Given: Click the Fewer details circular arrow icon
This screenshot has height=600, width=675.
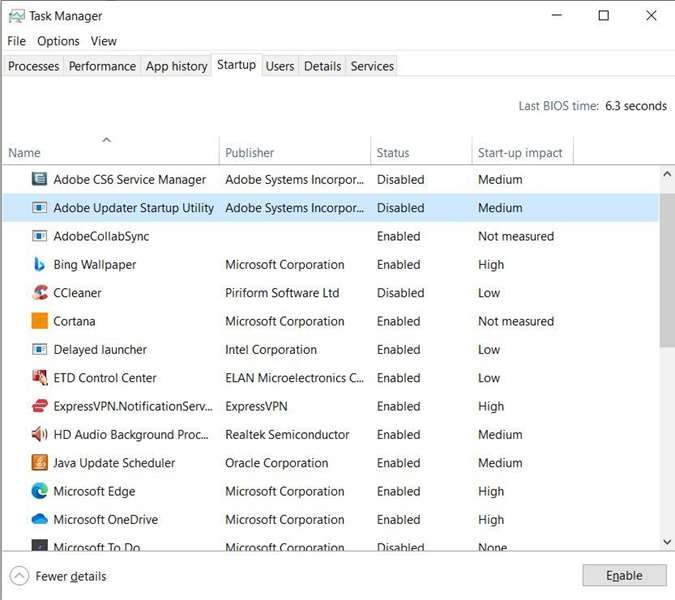Looking at the screenshot, I should click(x=19, y=576).
